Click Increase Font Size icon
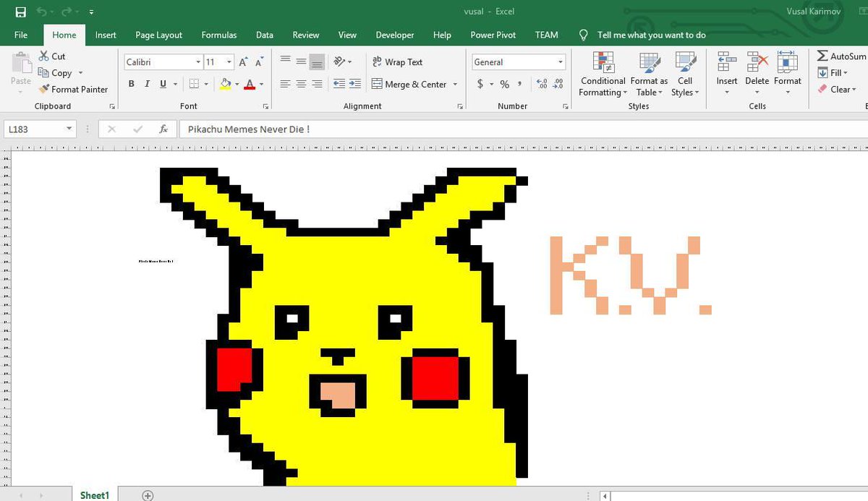This screenshot has height=501, width=868. pos(244,62)
